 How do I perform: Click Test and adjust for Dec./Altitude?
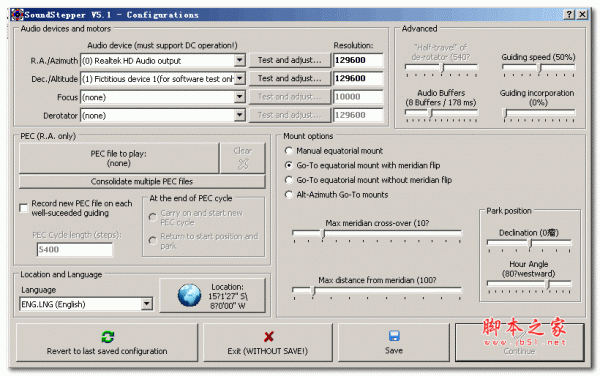tap(290, 78)
